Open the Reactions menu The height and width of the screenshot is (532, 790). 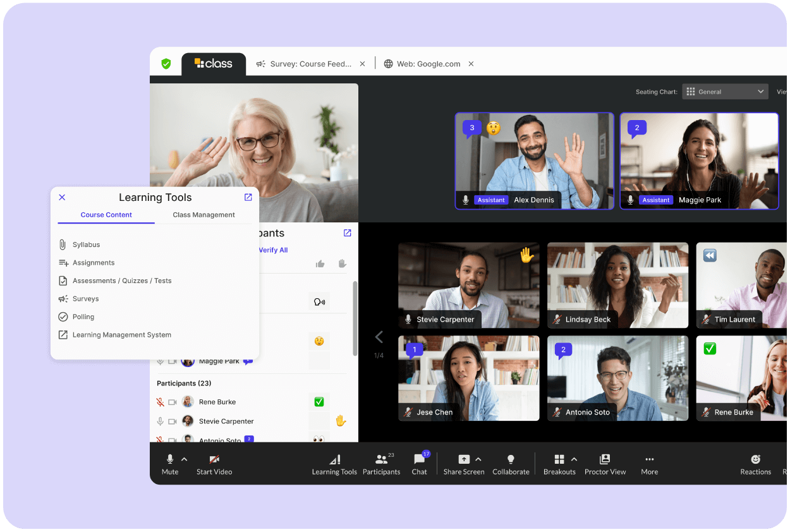pos(755,460)
